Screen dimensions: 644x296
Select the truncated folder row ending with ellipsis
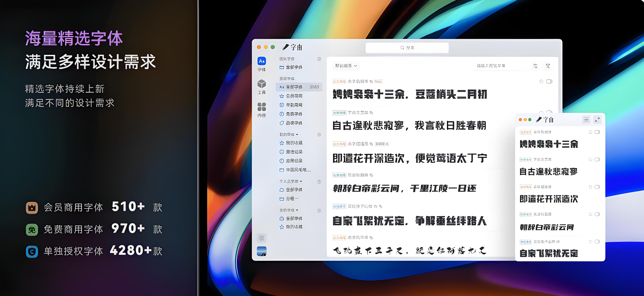pos(299,170)
